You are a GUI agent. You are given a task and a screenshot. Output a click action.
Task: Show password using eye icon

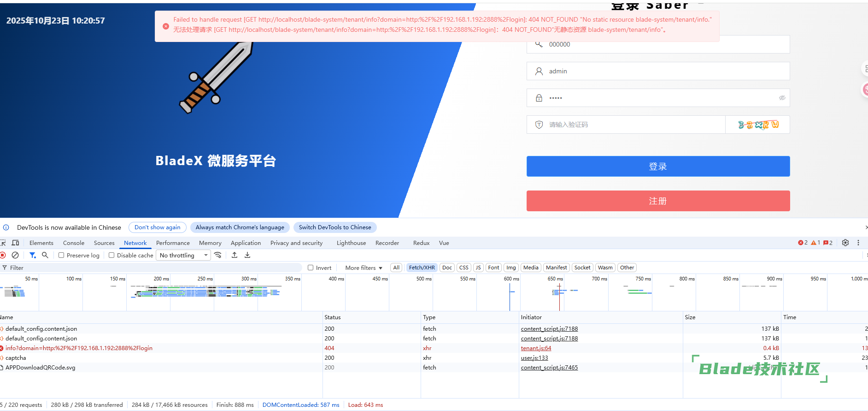tap(782, 98)
